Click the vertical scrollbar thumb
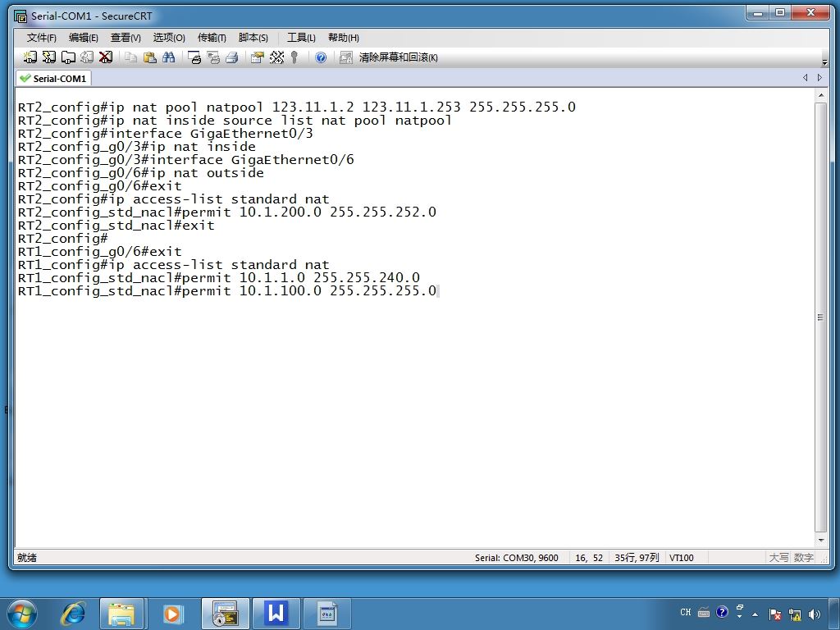Image resolution: width=840 pixels, height=630 pixels. (820, 317)
